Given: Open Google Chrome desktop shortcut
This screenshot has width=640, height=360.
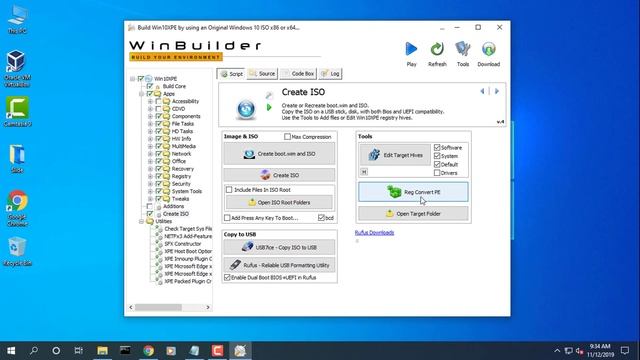Looking at the screenshot, I should point(17,208).
